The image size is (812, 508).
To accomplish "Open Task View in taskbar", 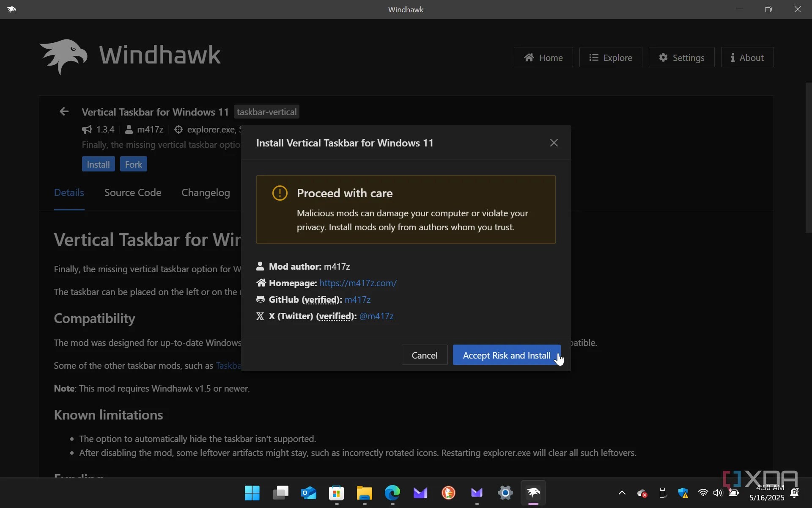I will pos(280,493).
